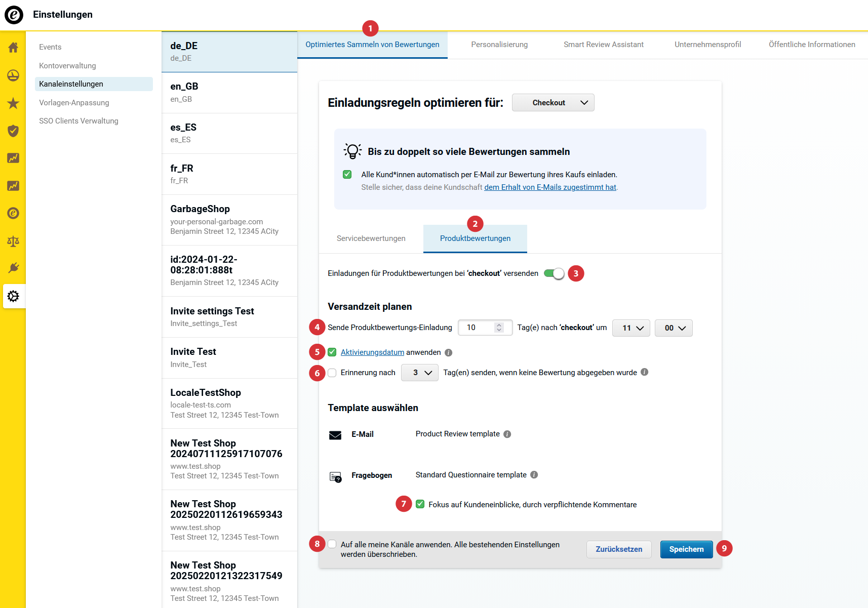The width and height of the screenshot is (868, 608).
Task: Click the Speichern button
Action: [x=686, y=549]
